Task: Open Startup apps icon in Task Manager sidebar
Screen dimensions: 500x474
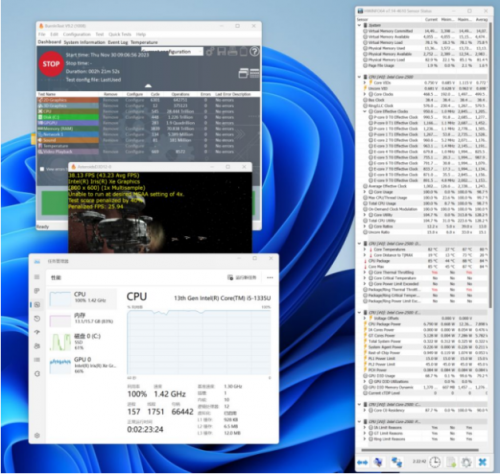Action: (37, 332)
